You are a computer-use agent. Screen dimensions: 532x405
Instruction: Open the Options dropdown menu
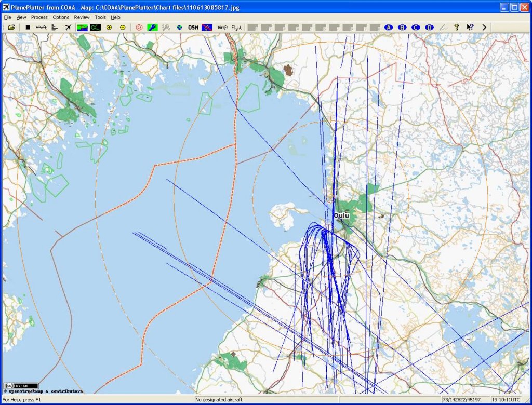click(x=61, y=17)
